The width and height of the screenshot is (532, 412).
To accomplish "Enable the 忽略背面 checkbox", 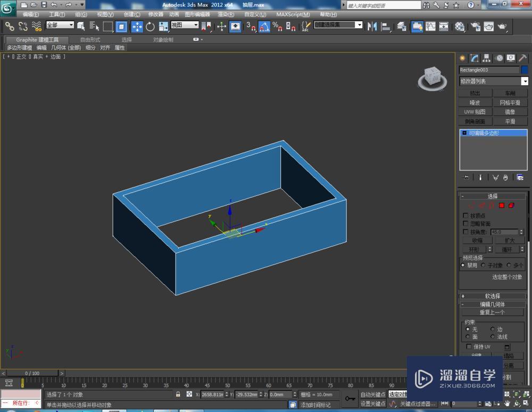I will pyautogui.click(x=466, y=224).
